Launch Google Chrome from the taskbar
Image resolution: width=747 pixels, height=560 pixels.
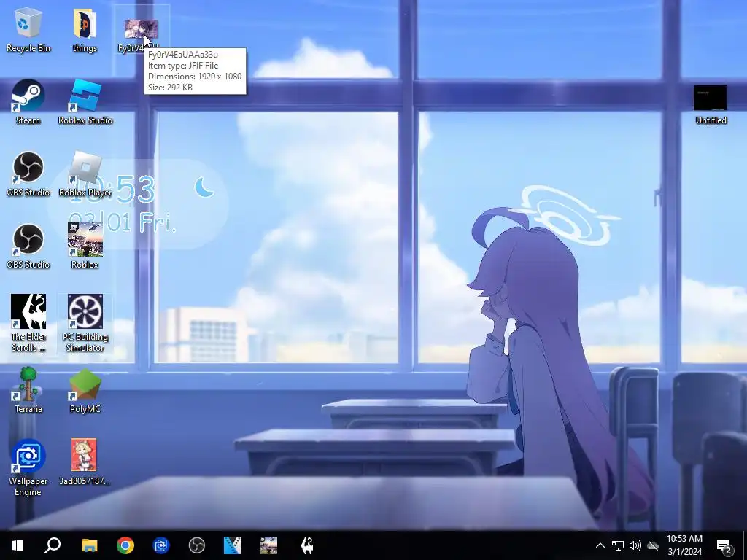[125, 545]
